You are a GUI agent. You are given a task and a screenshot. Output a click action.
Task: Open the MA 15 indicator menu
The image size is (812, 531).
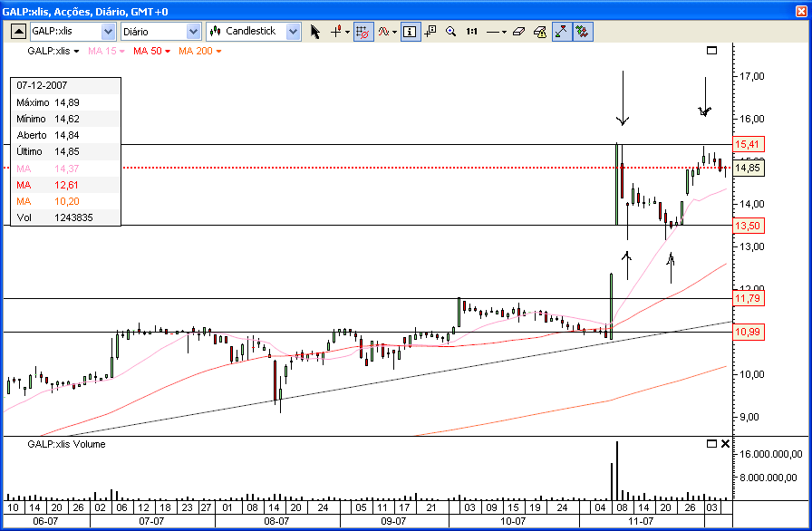(106, 51)
